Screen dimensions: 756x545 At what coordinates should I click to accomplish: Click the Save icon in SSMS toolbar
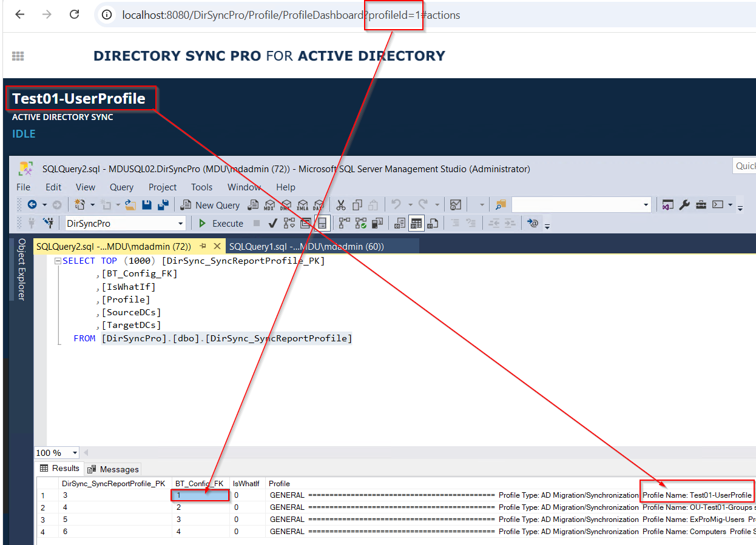click(147, 205)
